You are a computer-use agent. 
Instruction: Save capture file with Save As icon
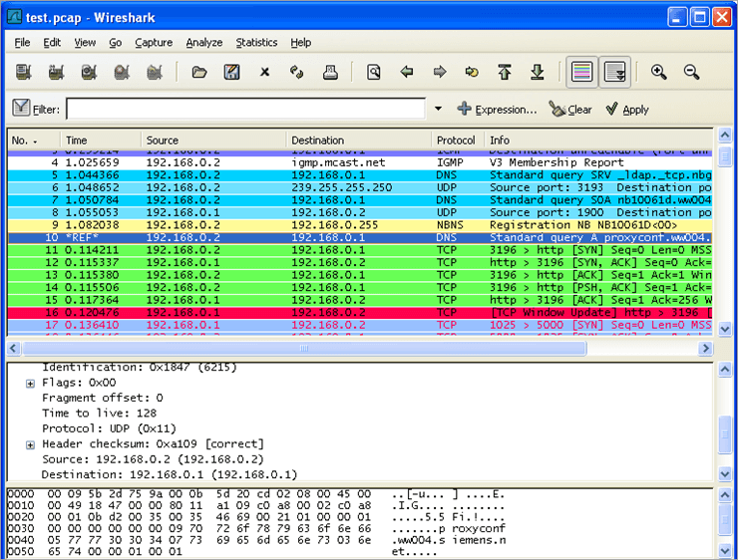coord(232,72)
